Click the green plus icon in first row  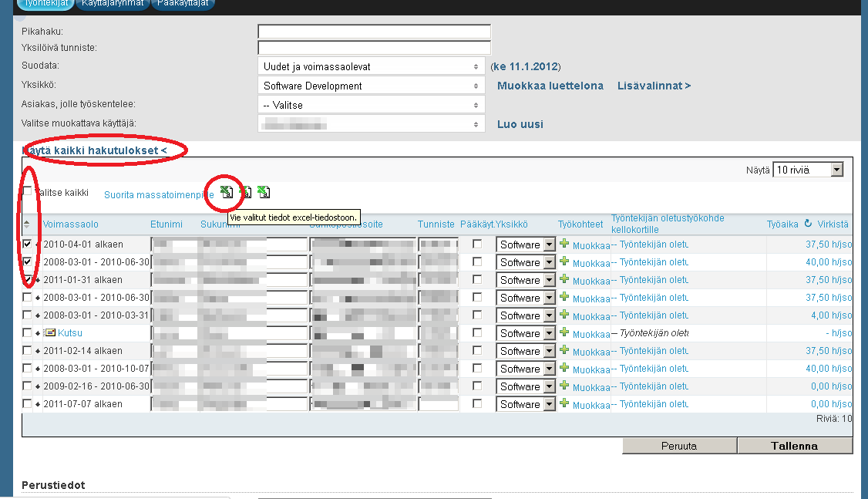pyautogui.click(x=564, y=244)
